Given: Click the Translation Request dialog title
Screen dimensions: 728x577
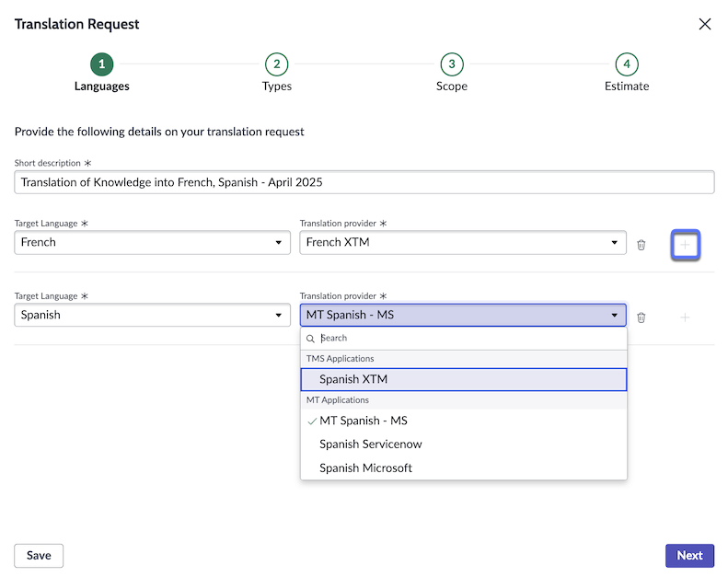Looking at the screenshot, I should coord(76,24).
